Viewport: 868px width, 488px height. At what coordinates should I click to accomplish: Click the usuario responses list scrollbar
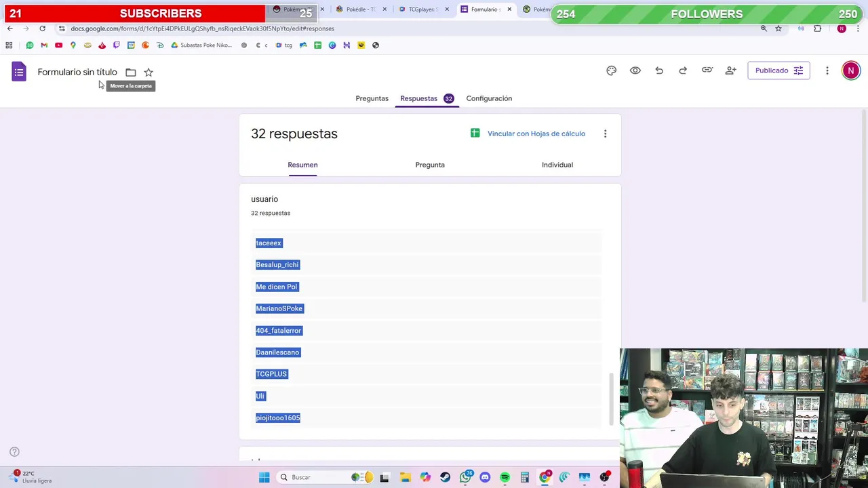coord(612,399)
